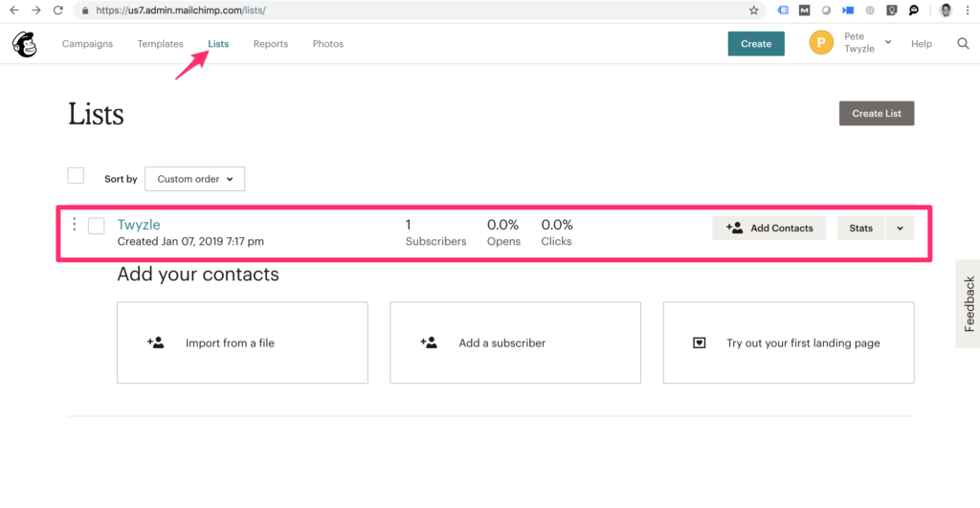Open the Custom order sort dropdown
This screenshot has height=508, width=980.
(194, 179)
